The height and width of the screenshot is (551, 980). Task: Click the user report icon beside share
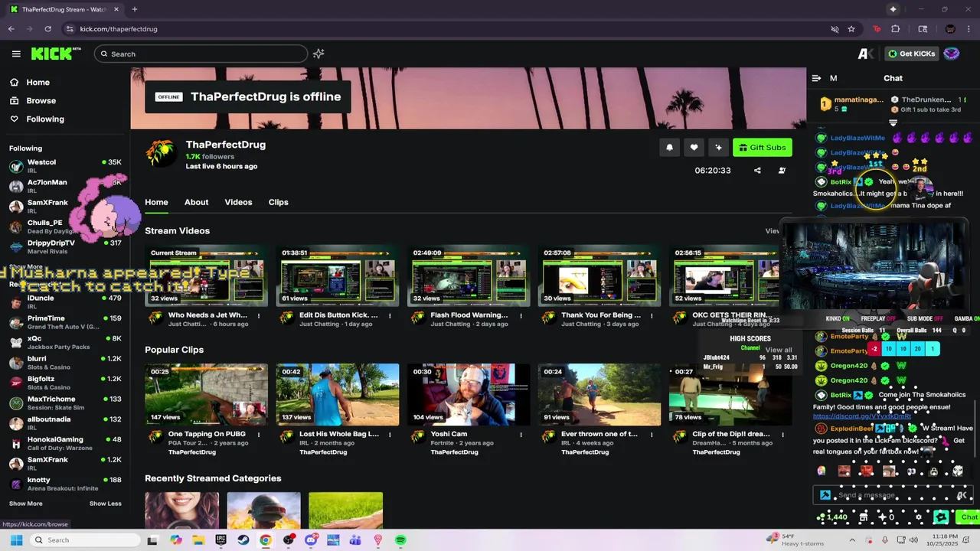pos(782,171)
